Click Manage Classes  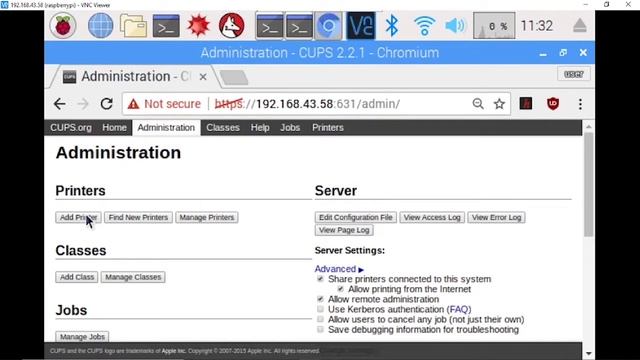(133, 277)
